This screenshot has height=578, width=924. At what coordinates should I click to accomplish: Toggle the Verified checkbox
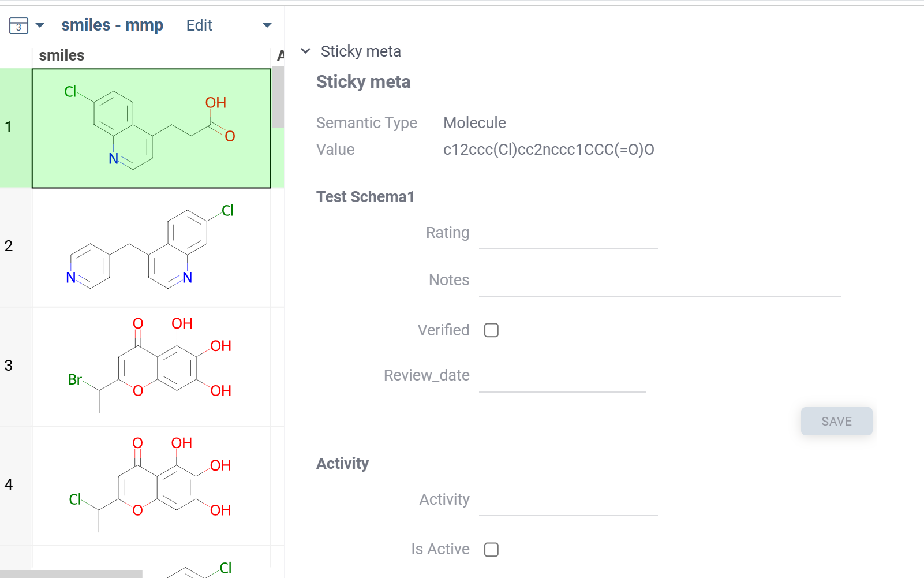pyautogui.click(x=491, y=330)
